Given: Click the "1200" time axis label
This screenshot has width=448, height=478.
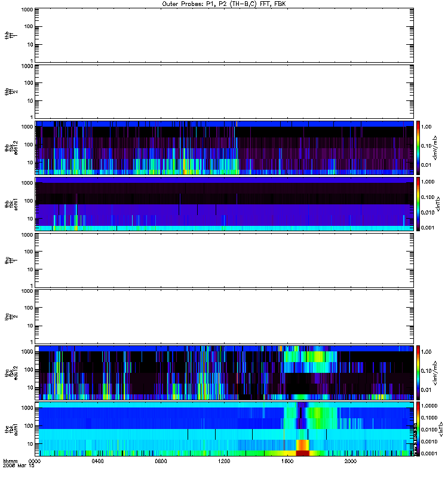Looking at the screenshot, I should 225,461.
